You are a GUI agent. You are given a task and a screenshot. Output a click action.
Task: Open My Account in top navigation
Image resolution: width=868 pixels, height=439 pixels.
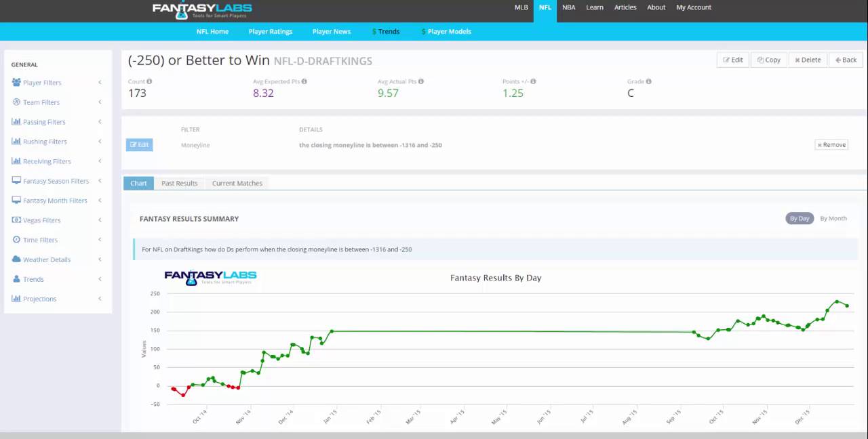click(694, 7)
